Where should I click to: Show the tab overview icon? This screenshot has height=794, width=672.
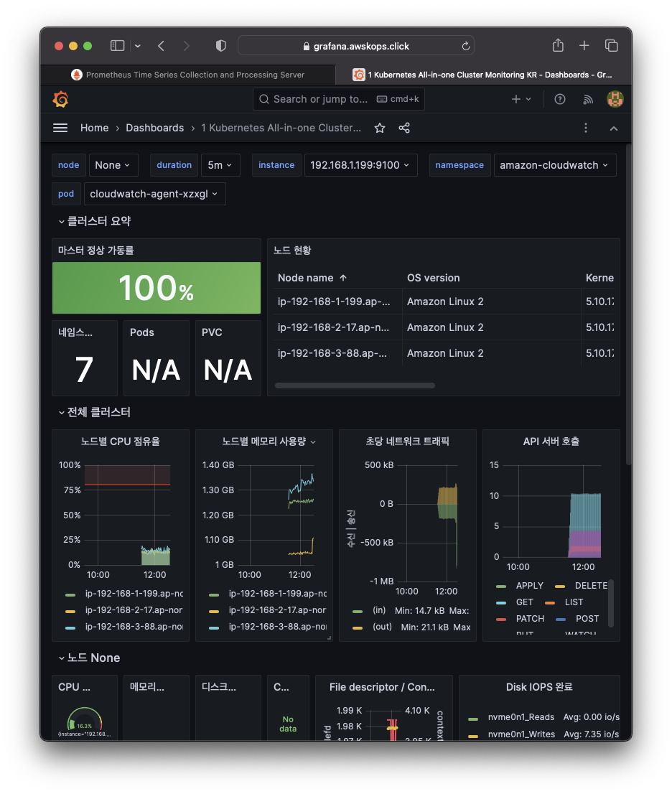[x=611, y=45]
